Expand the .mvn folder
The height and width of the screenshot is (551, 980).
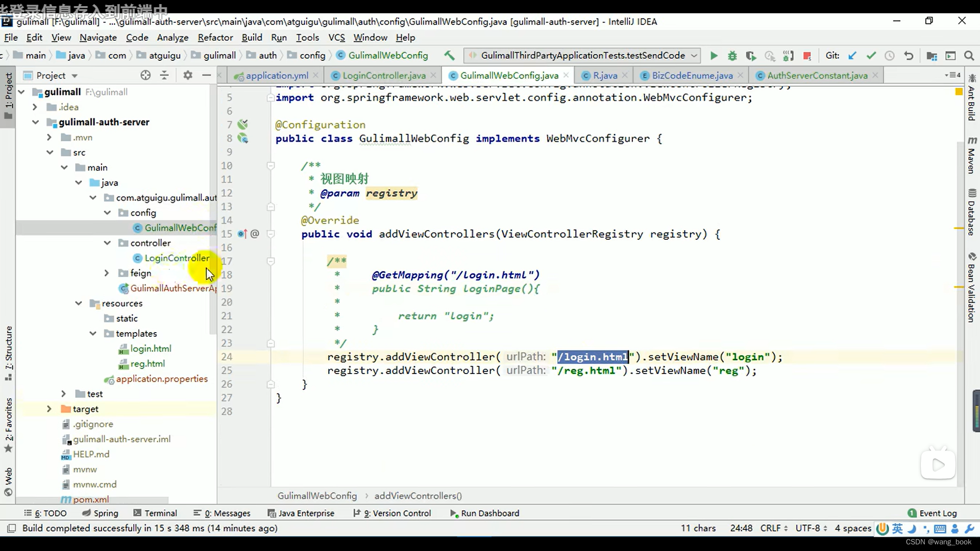(x=49, y=137)
